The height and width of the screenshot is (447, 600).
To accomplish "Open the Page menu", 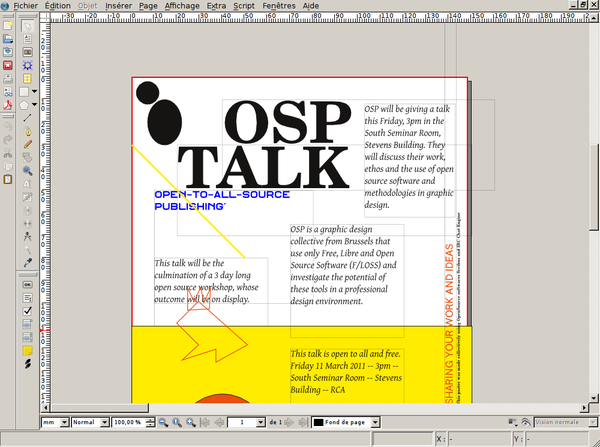I will tap(148, 6).
